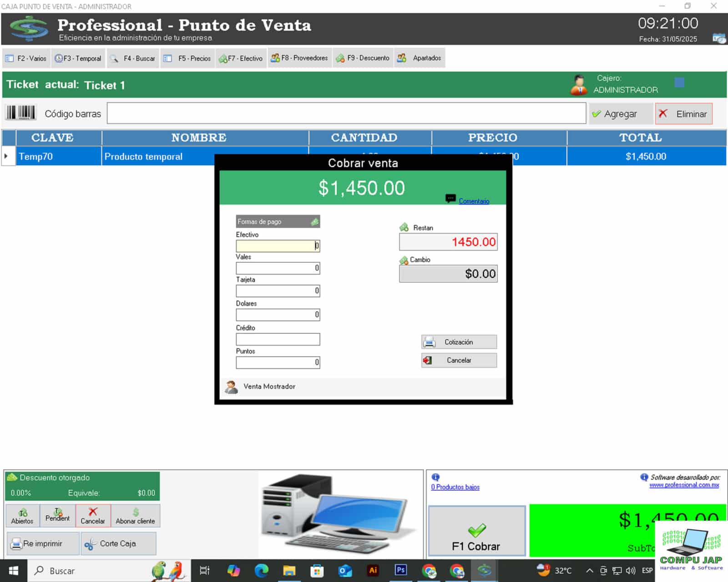Click the Pendient button

click(x=57, y=516)
